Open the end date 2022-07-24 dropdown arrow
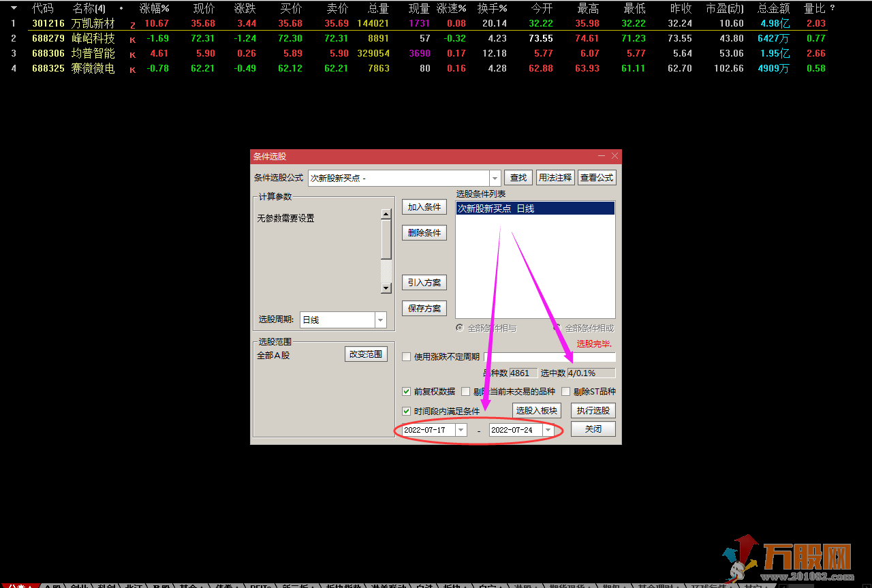The image size is (872, 588). point(548,430)
